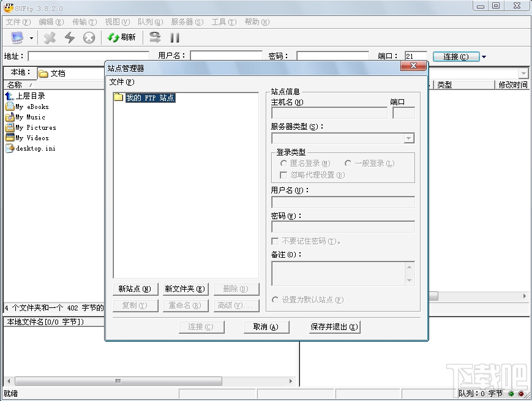Click the 用户名(U) field in site info

tap(343, 202)
